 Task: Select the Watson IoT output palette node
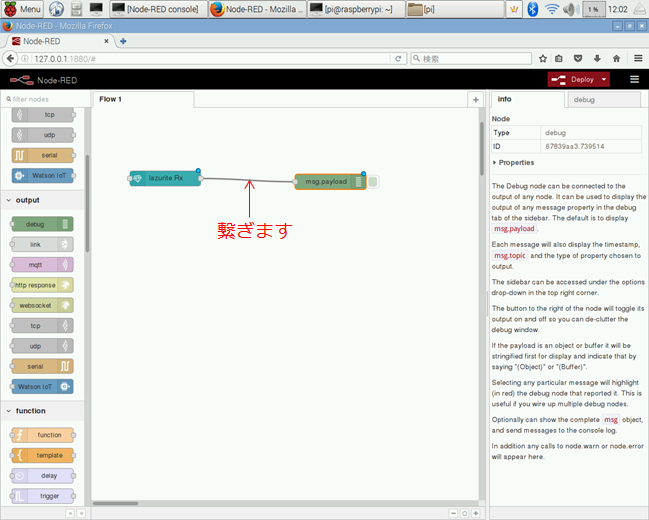coord(43,386)
